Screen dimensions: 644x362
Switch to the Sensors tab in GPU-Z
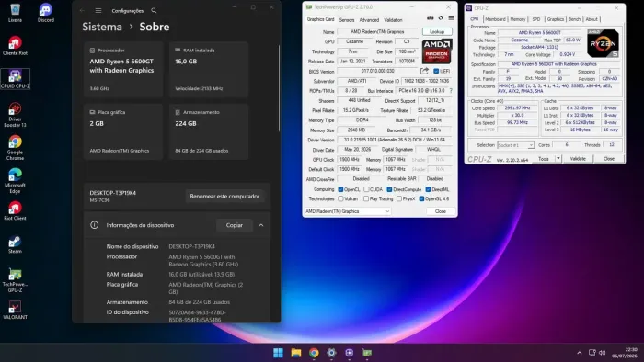coord(347,19)
